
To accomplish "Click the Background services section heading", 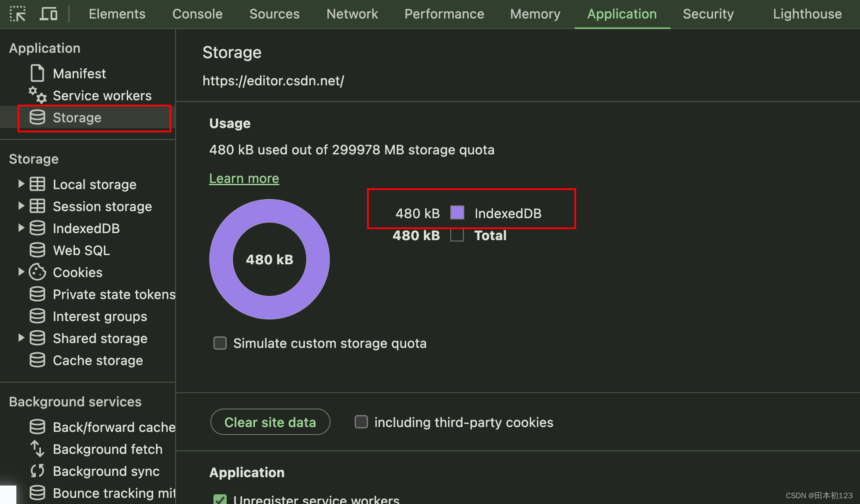I will [75, 402].
